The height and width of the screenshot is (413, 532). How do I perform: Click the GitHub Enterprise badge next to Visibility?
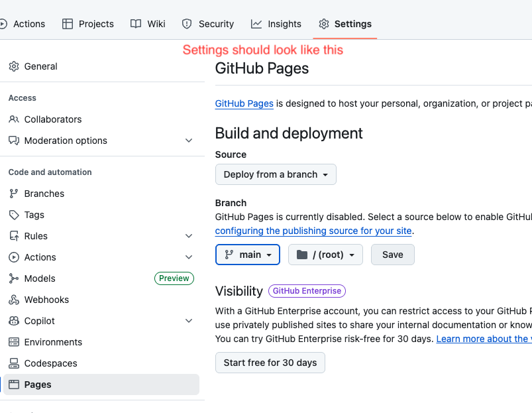click(307, 291)
